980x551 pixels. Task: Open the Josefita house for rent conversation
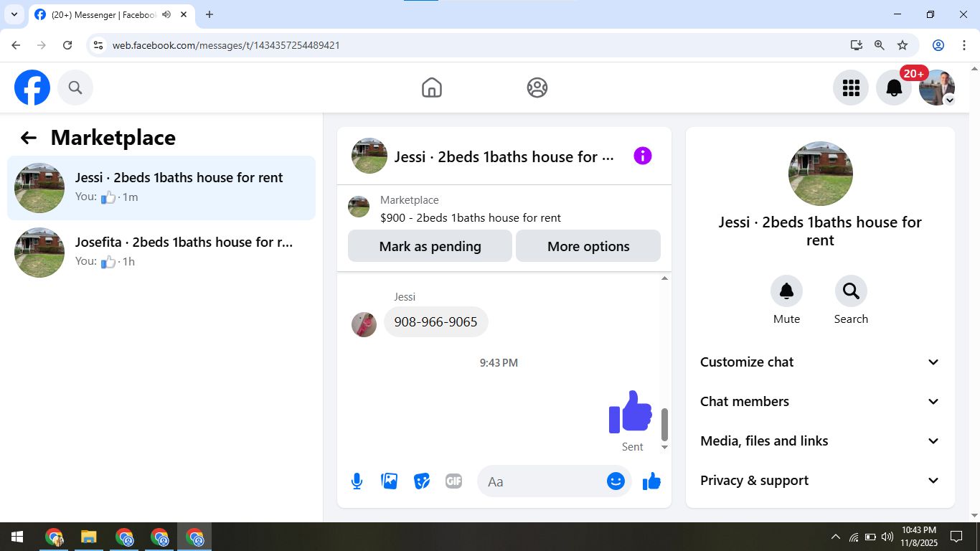point(161,253)
